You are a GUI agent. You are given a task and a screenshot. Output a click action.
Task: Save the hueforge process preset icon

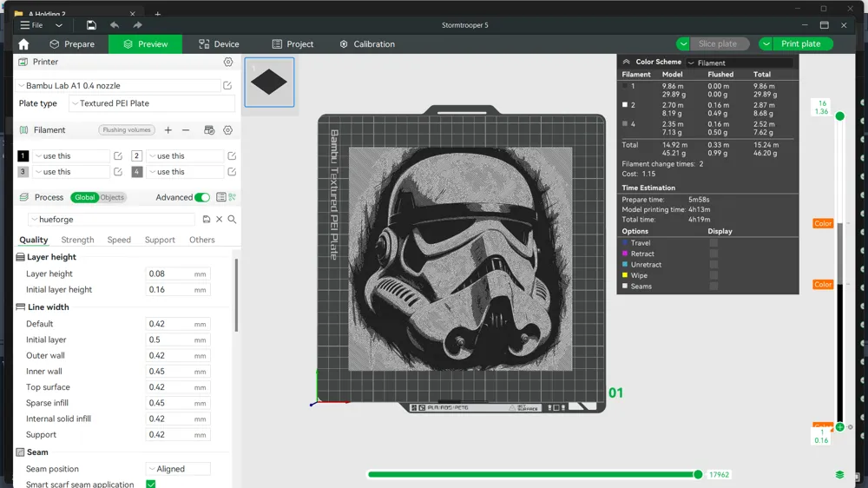[207, 220]
